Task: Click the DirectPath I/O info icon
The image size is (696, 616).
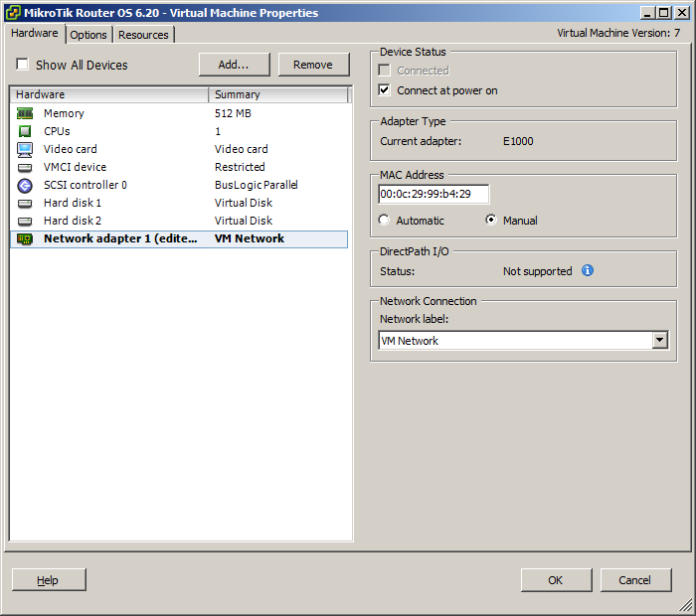Action: (588, 270)
